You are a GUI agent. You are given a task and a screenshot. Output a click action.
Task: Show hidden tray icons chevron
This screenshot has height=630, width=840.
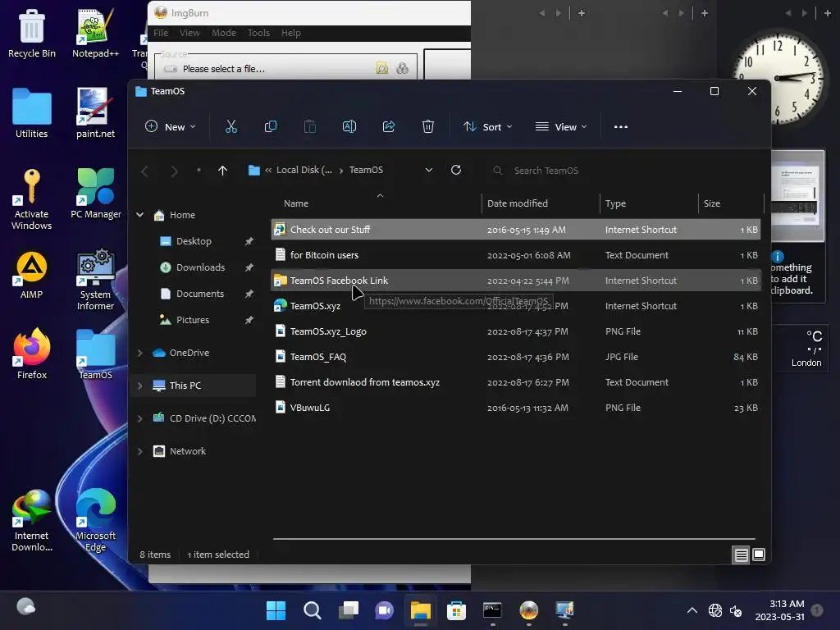[692, 610]
